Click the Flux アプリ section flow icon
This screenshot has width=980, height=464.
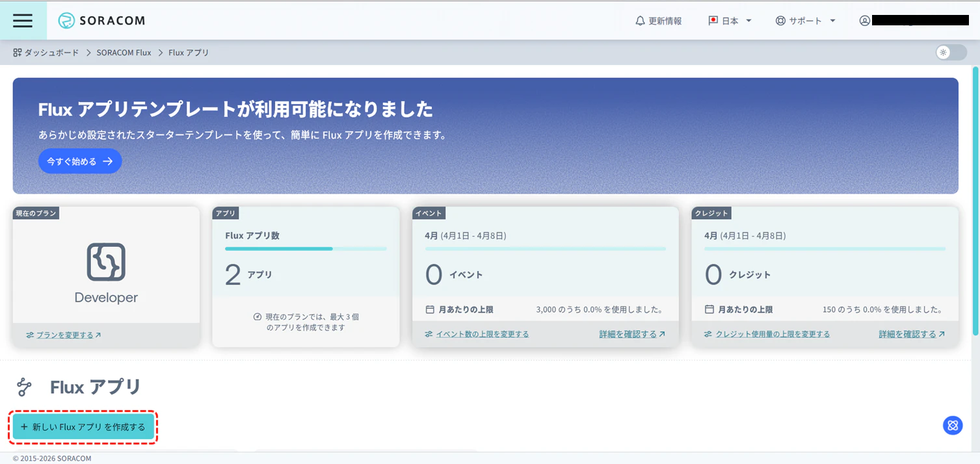click(24, 387)
